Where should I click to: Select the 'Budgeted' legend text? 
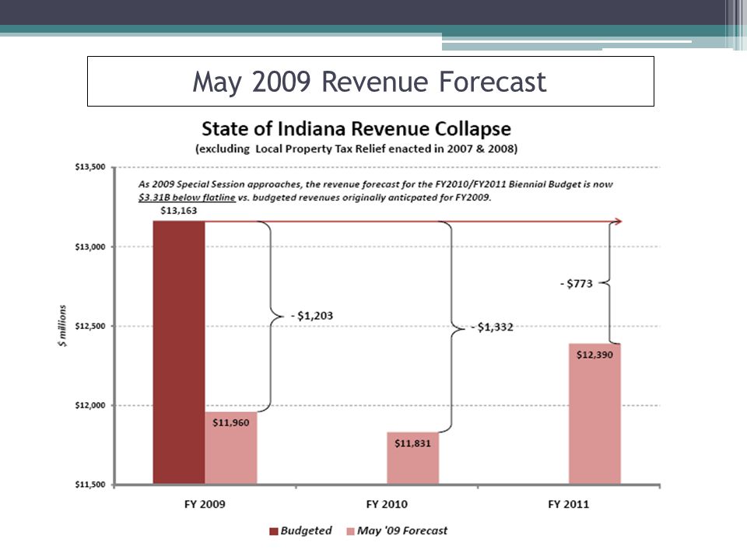click(306, 530)
